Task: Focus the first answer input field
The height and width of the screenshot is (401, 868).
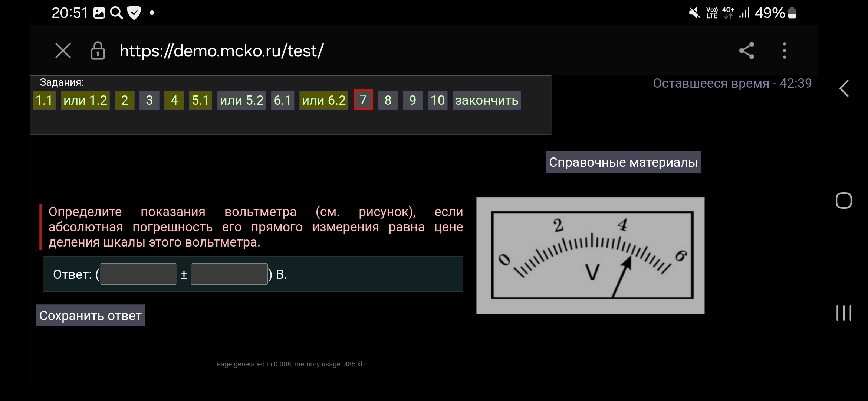Action: click(138, 274)
